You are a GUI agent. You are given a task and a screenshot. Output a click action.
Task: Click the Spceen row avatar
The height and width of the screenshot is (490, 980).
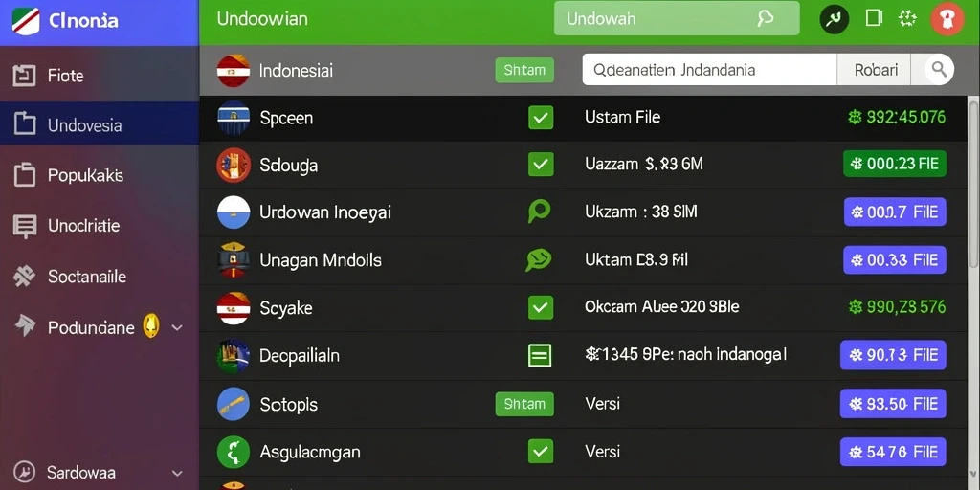point(234,118)
